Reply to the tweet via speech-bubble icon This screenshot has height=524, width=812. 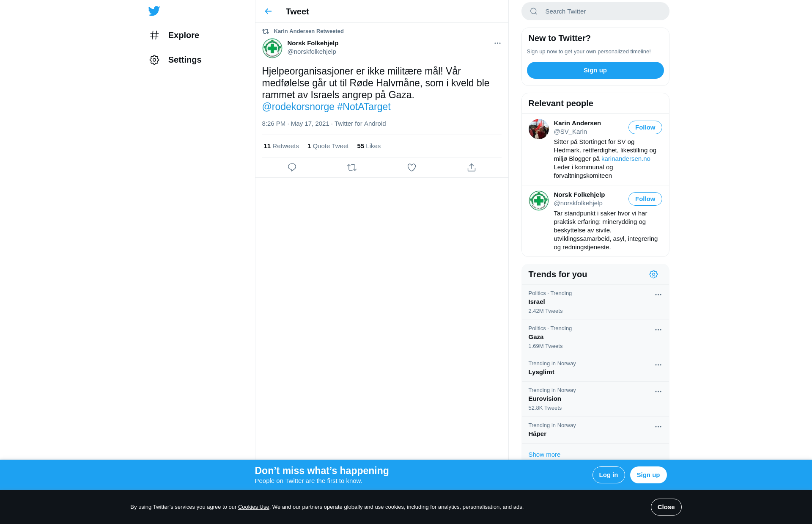pos(292,168)
